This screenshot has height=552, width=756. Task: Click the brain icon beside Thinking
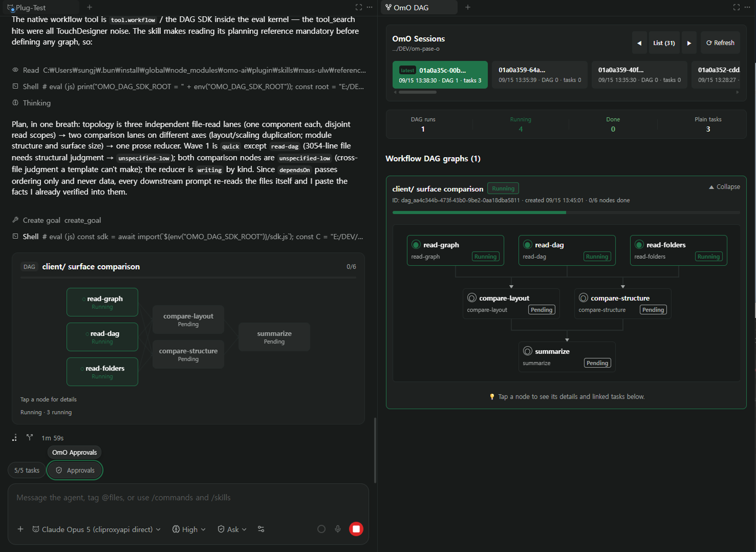click(x=15, y=103)
